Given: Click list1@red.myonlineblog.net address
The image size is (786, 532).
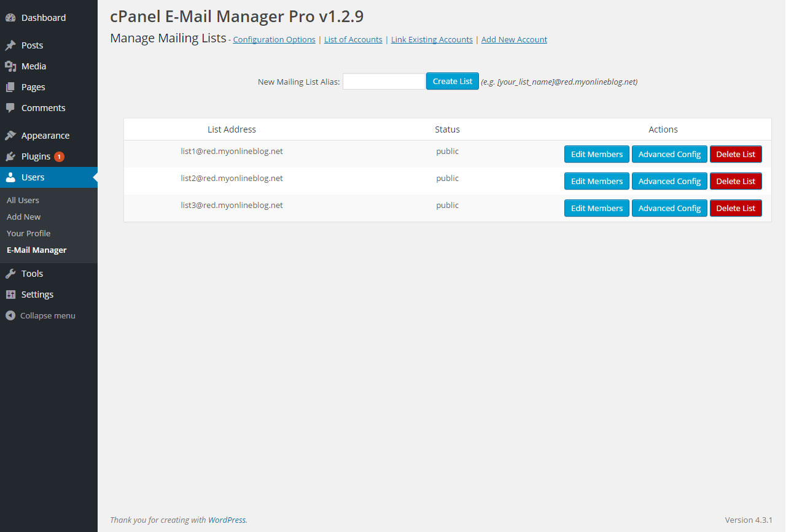Looking at the screenshot, I should 232,151.
